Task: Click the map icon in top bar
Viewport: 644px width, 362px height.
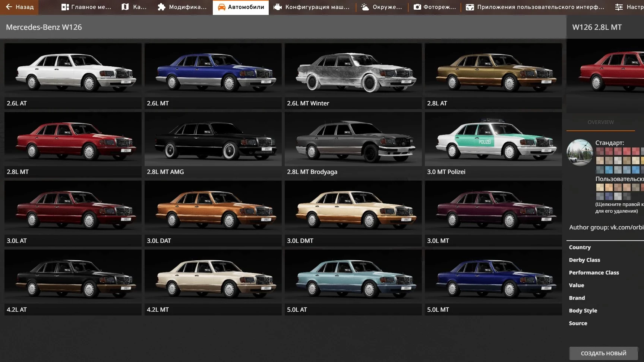Action: click(125, 7)
